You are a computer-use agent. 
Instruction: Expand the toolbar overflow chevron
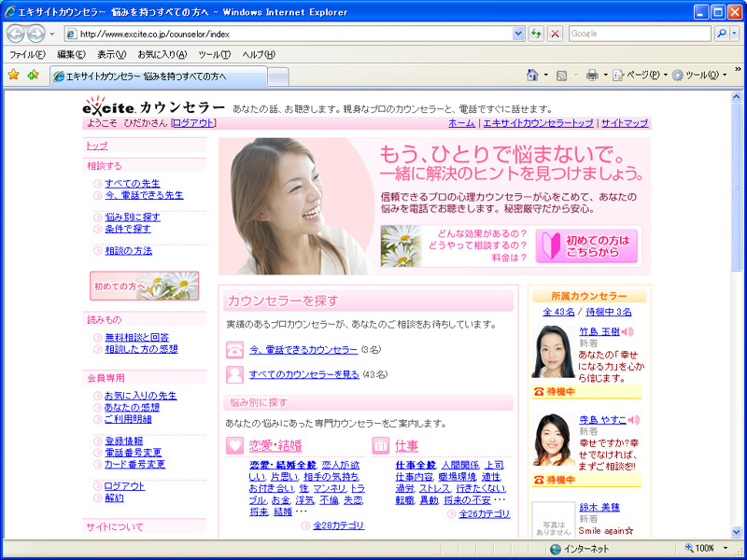[738, 69]
